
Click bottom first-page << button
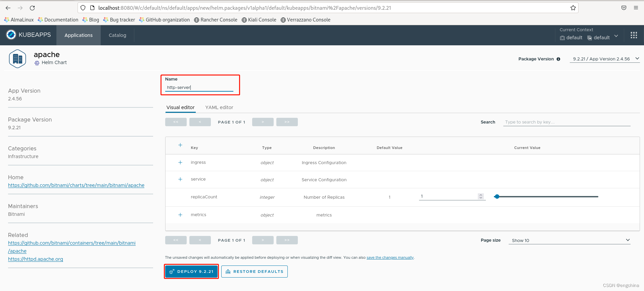[x=176, y=240]
